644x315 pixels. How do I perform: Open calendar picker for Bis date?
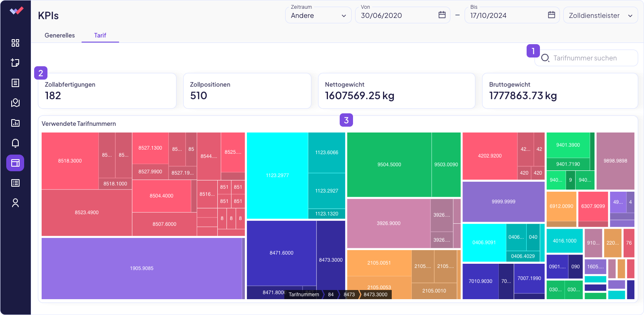(x=552, y=15)
